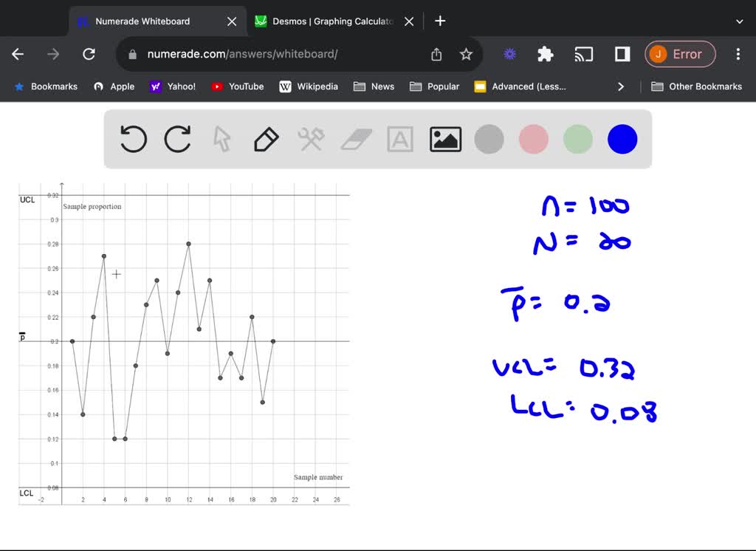Pick the blue color swatch
This screenshot has height=551, width=756.
point(622,139)
